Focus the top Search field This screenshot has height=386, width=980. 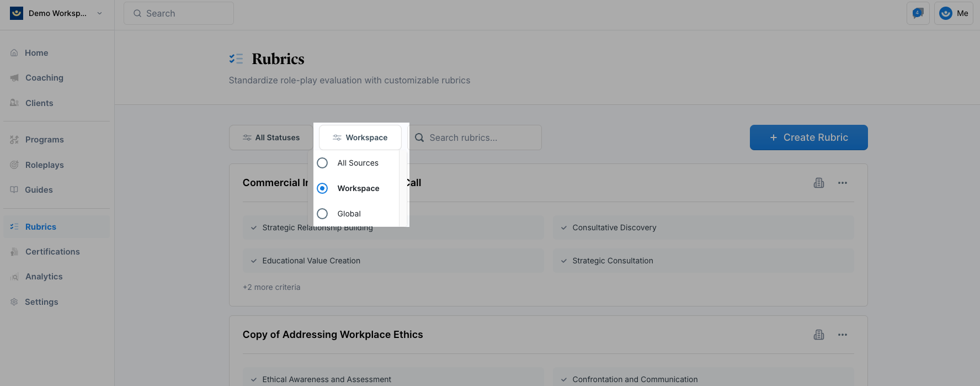pos(179,13)
